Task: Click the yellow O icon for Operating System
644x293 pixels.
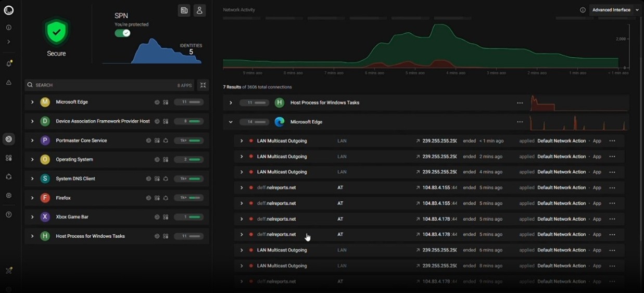Action: 45,159
